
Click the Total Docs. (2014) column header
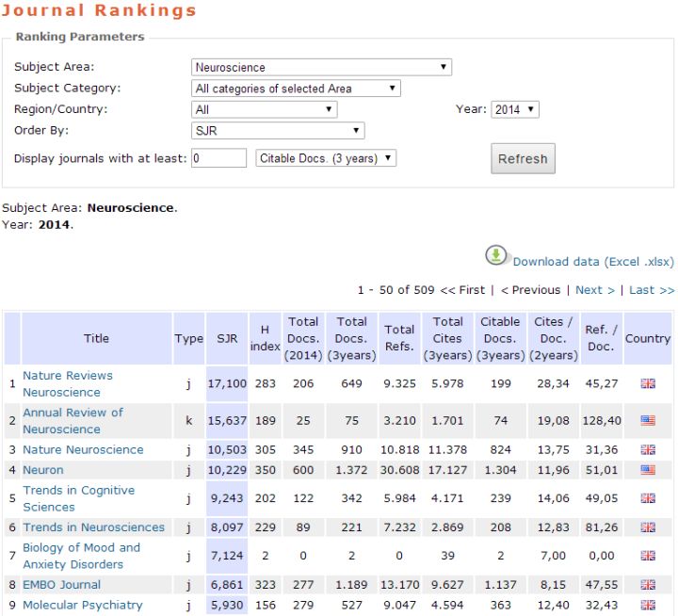[303, 338]
